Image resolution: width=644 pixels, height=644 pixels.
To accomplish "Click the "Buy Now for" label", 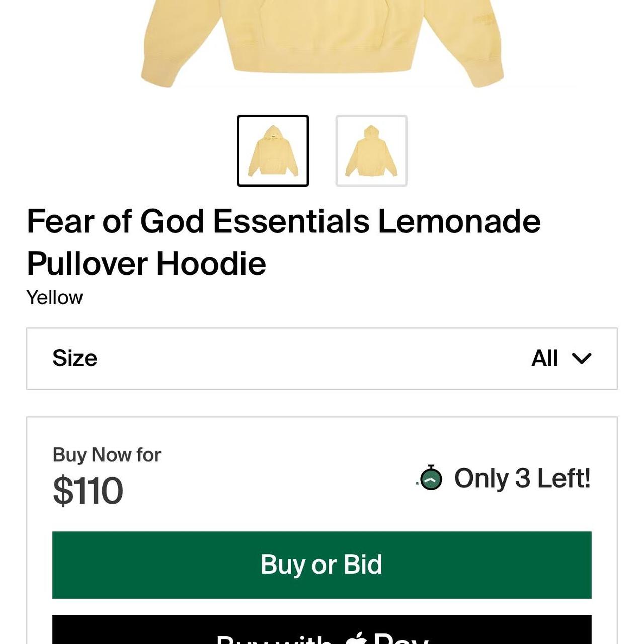I will (x=107, y=455).
